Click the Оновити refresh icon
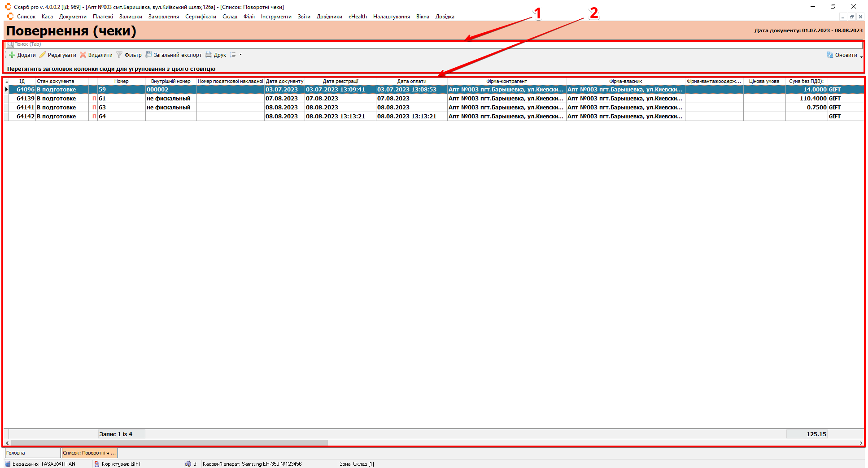This screenshot has width=868, height=468. [830, 55]
